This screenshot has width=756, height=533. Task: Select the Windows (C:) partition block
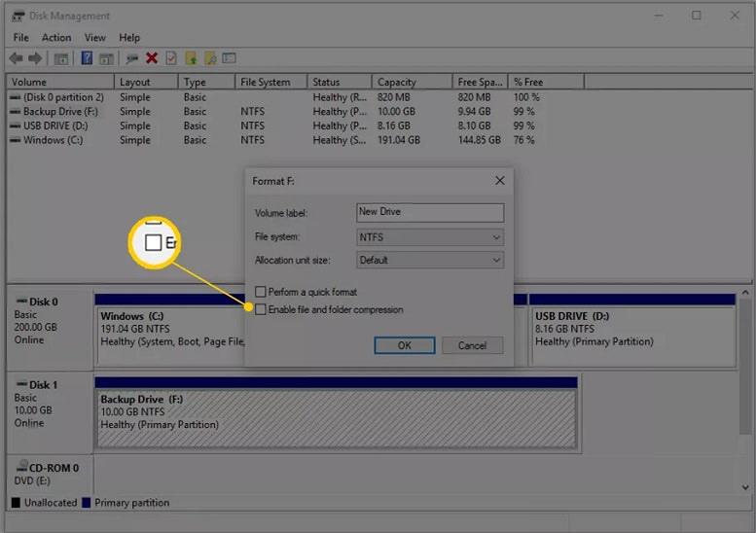169,330
